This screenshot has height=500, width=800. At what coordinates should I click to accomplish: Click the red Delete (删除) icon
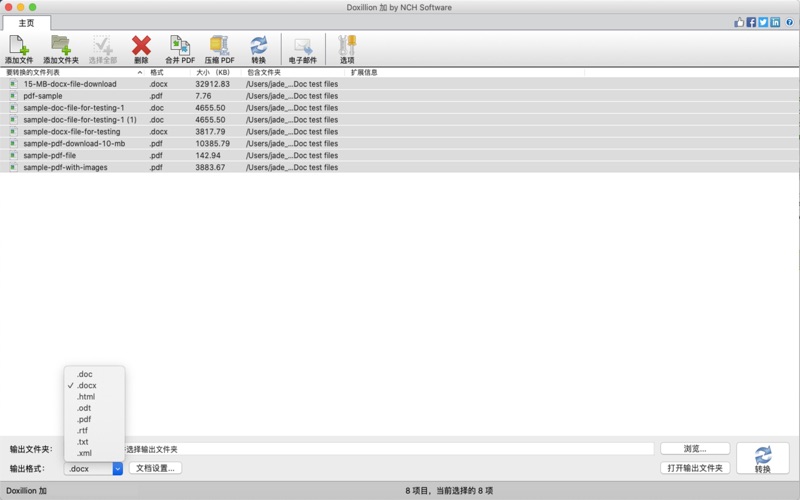[141, 49]
